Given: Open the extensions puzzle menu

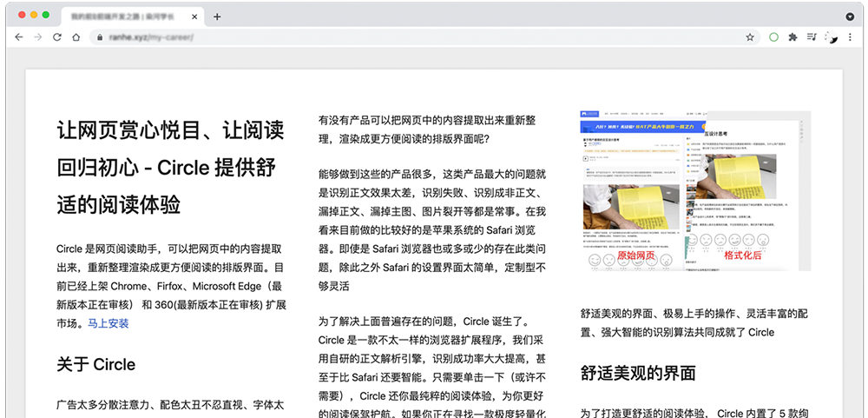Looking at the screenshot, I should coord(792,37).
